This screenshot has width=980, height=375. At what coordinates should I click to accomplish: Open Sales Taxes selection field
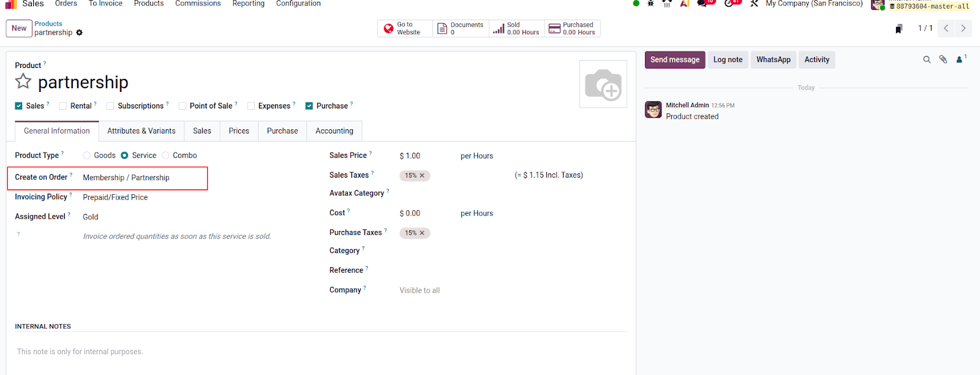[x=453, y=175]
